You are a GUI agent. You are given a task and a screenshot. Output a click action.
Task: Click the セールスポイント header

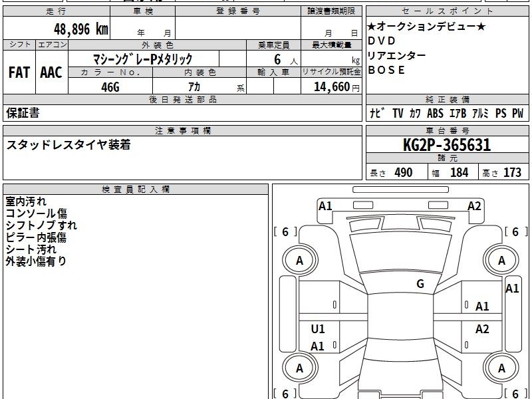coord(447,11)
